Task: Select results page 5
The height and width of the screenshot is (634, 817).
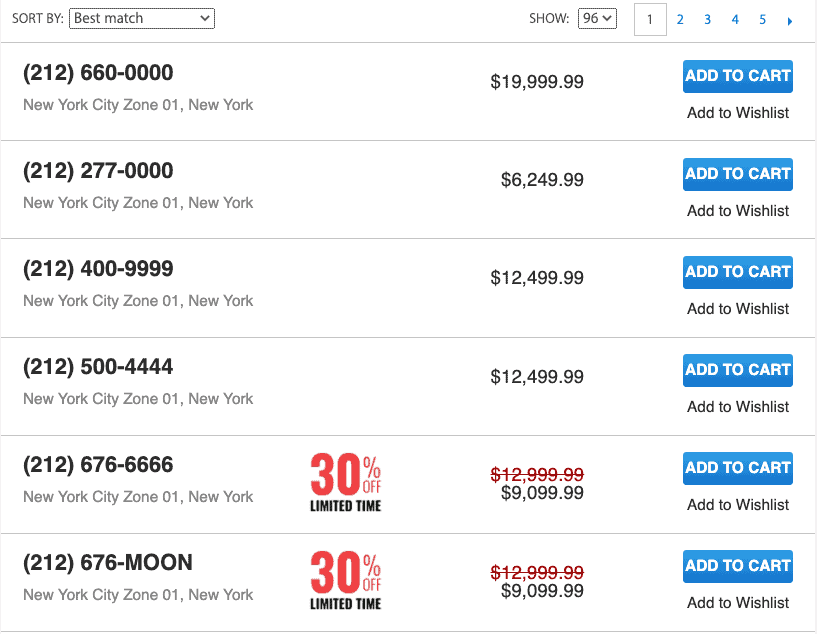Action: pos(762,19)
